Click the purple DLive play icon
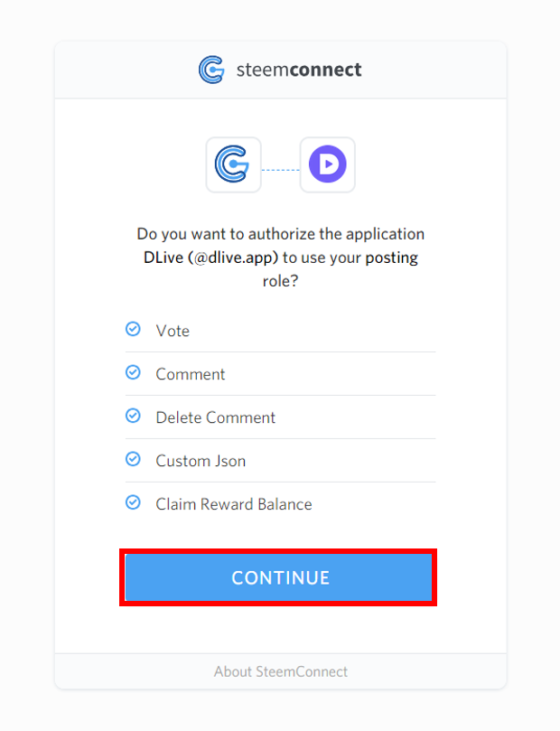The width and height of the screenshot is (560, 731). 327,164
